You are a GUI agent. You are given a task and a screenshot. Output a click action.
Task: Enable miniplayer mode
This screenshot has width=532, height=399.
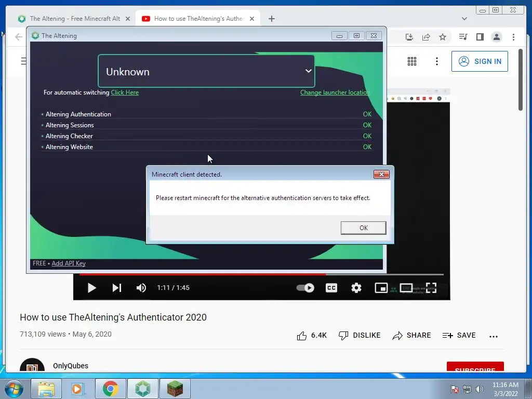click(x=381, y=288)
